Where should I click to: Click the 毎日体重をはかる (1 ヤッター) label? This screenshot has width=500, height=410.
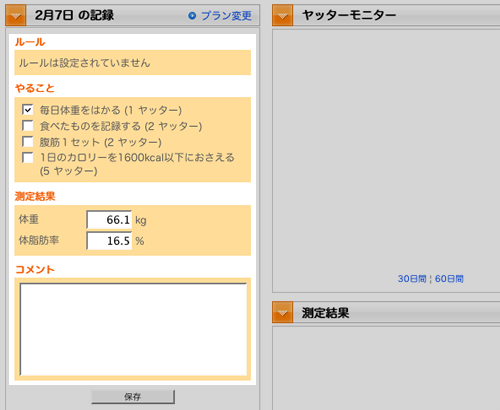(111, 110)
